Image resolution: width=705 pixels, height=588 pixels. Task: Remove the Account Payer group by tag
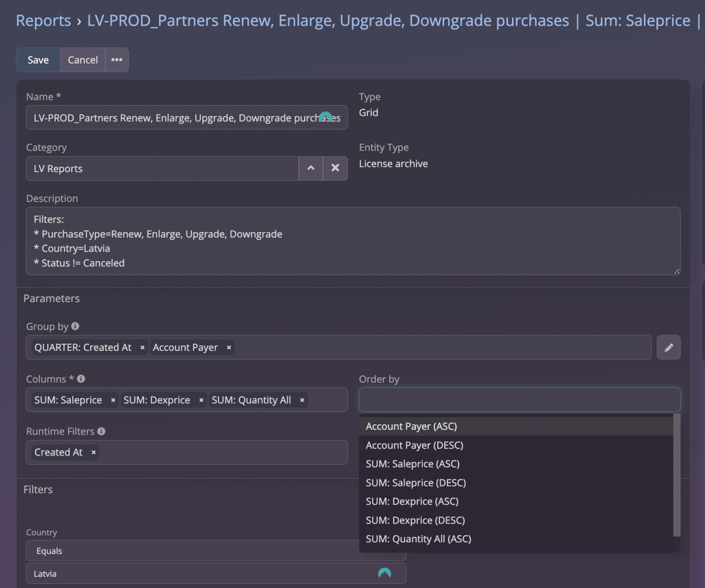(x=229, y=348)
